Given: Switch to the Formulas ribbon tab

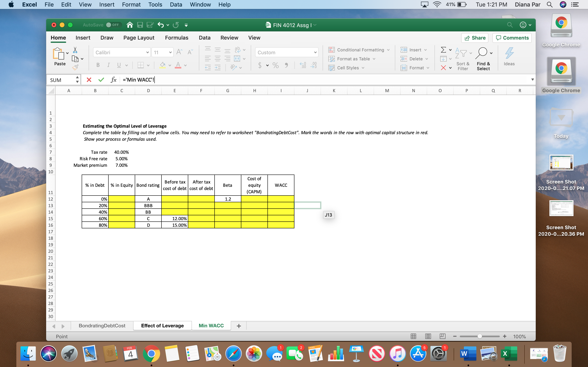Looking at the screenshot, I should coord(177,38).
